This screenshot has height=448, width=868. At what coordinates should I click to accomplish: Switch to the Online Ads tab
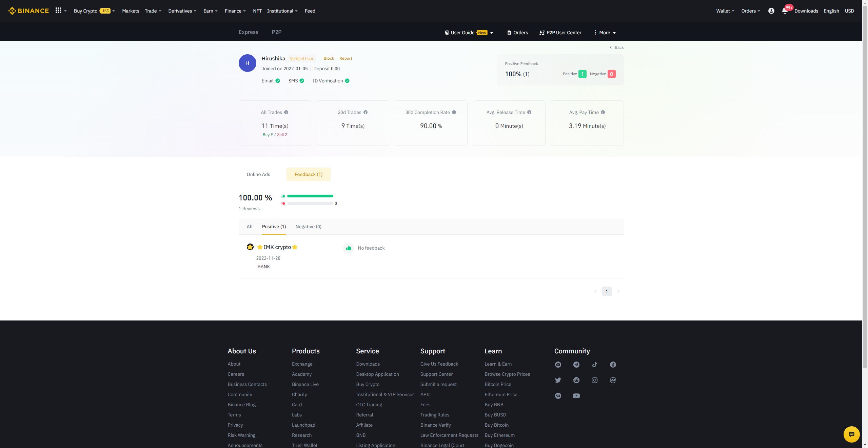(258, 174)
